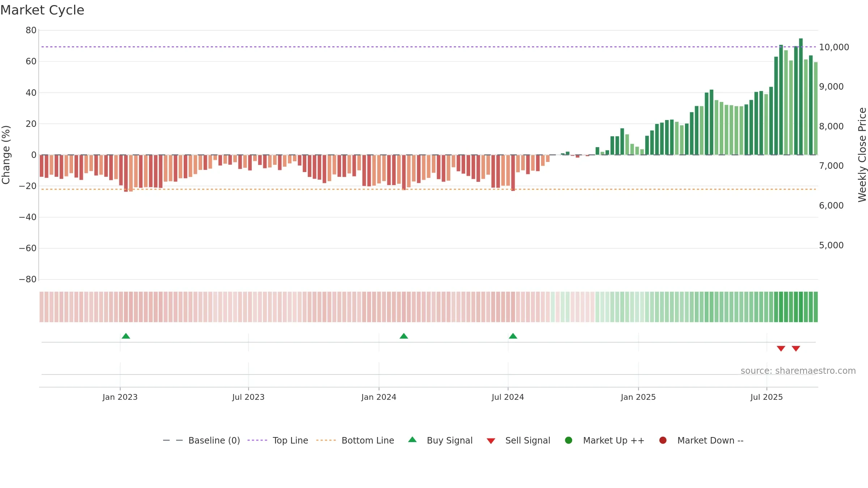Click the 5,000 price axis label
The height and width of the screenshot is (488, 868).
831,245
